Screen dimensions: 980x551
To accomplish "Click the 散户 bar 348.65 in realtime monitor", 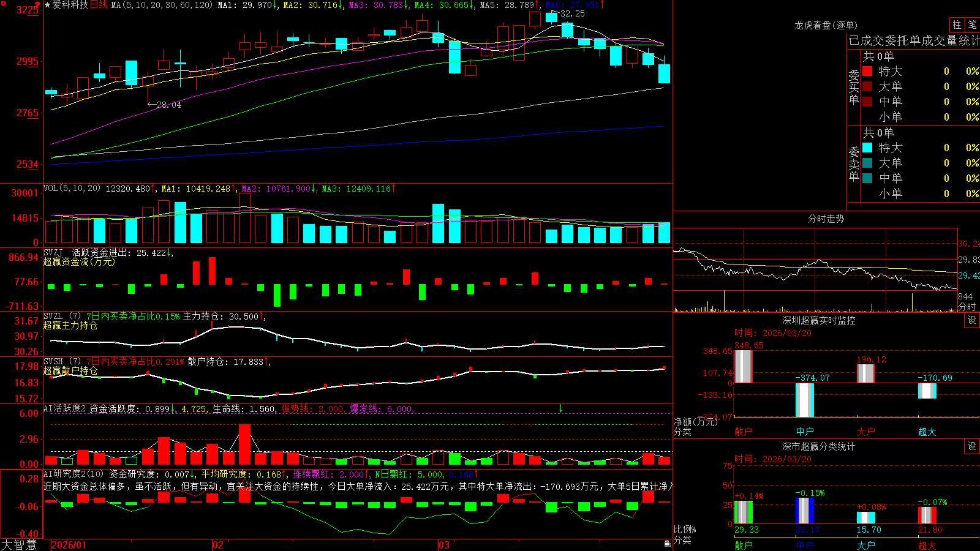I will [x=743, y=366].
